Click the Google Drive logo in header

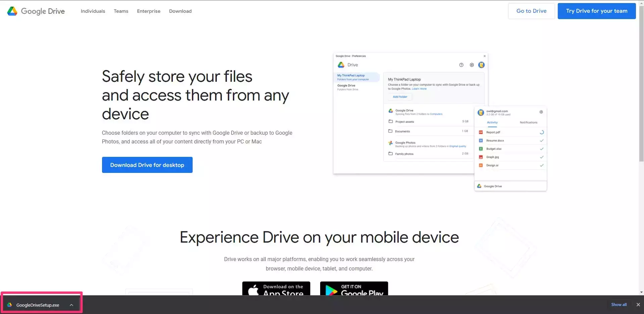coord(36,11)
